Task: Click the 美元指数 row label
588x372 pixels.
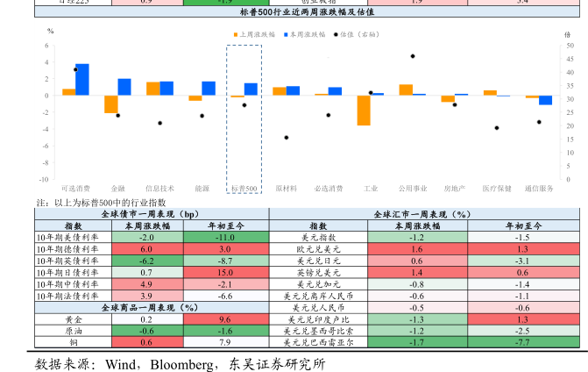Action: coord(318,238)
